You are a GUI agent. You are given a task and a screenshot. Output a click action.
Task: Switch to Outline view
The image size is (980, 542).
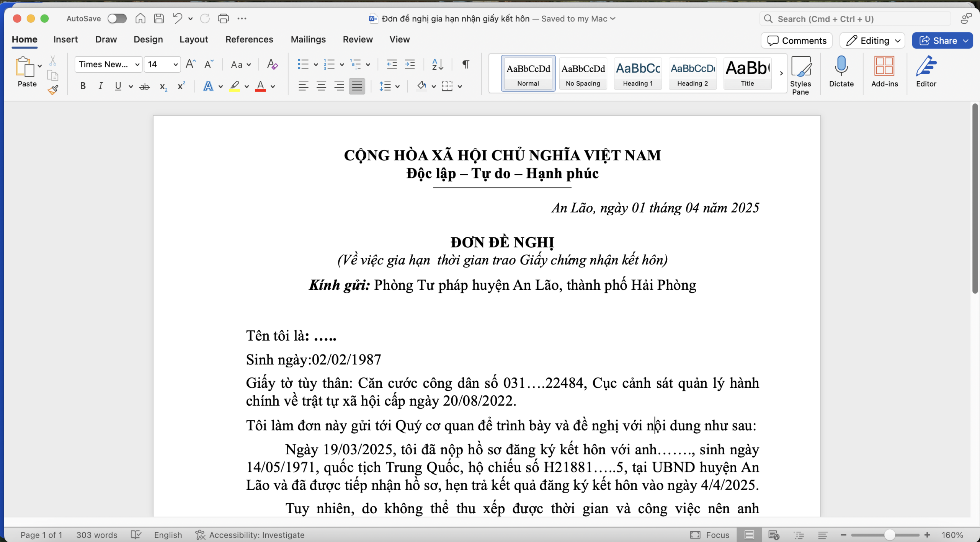coord(799,535)
